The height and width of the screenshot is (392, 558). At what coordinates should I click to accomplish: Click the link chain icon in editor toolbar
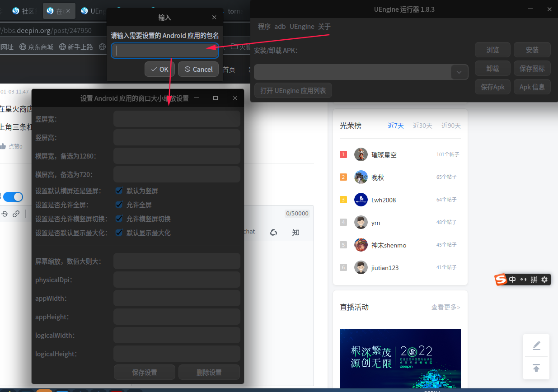pyautogui.click(x=16, y=214)
